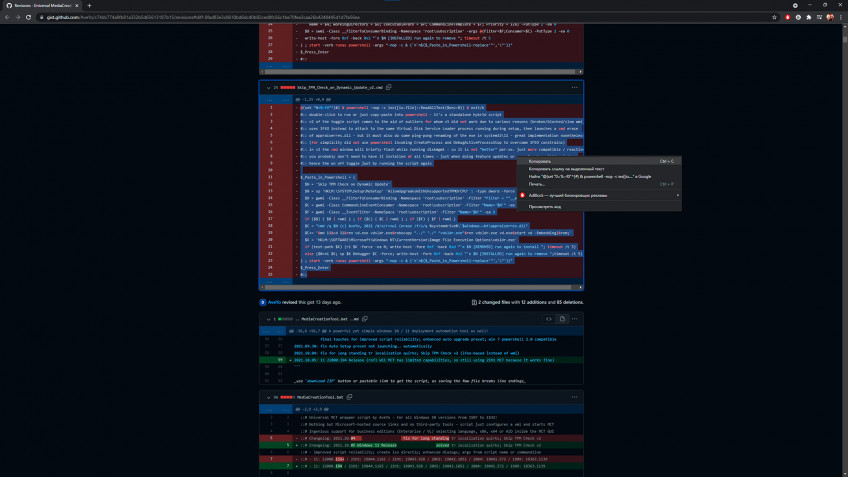Show rendered rich diff for MediaCreationTool.bat .md
This screenshot has width=848, height=477.
click(x=561, y=318)
